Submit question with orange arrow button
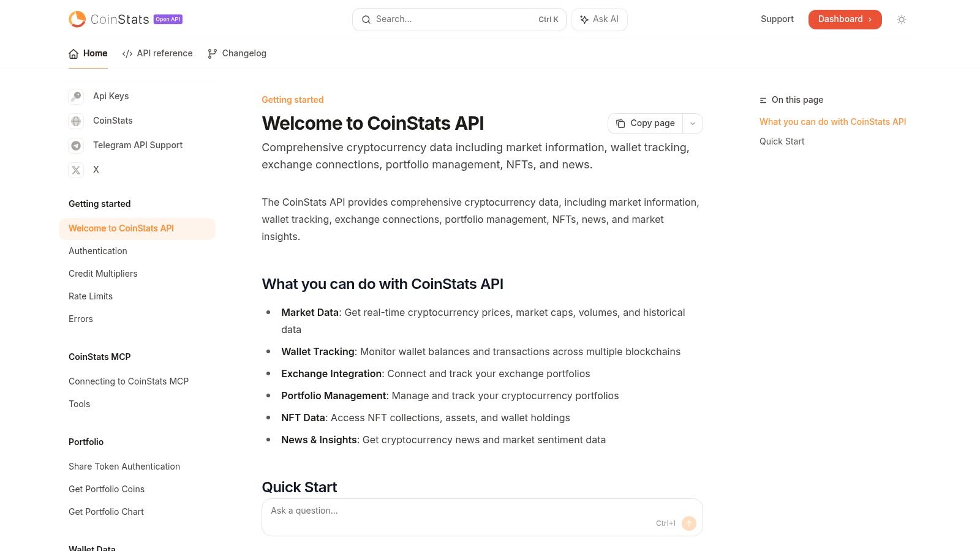Image resolution: width=980 pixels, height=551 pixels. coord(689,523)
